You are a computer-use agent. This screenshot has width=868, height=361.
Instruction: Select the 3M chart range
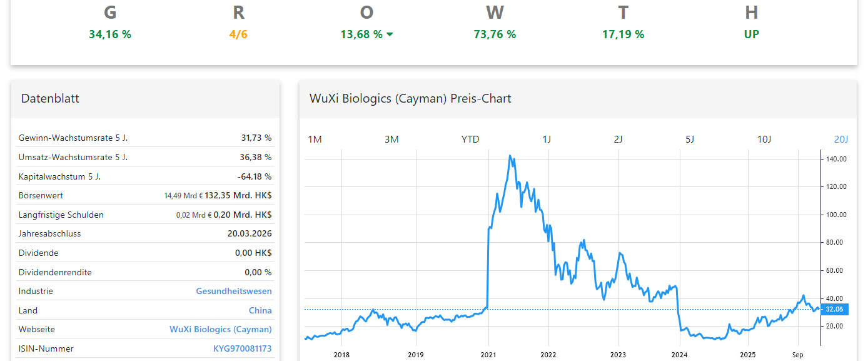tap(391, 139)
